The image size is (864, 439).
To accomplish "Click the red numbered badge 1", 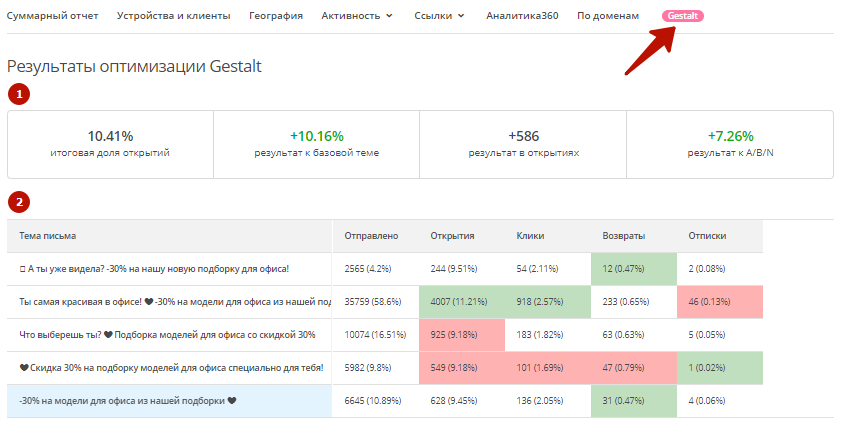I will [19, 95].
